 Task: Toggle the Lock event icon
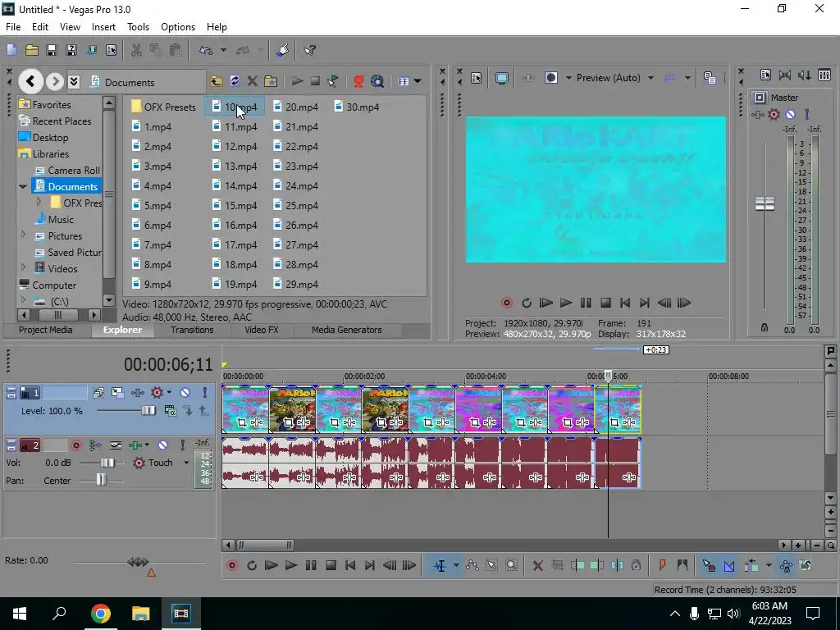(636, 565)
